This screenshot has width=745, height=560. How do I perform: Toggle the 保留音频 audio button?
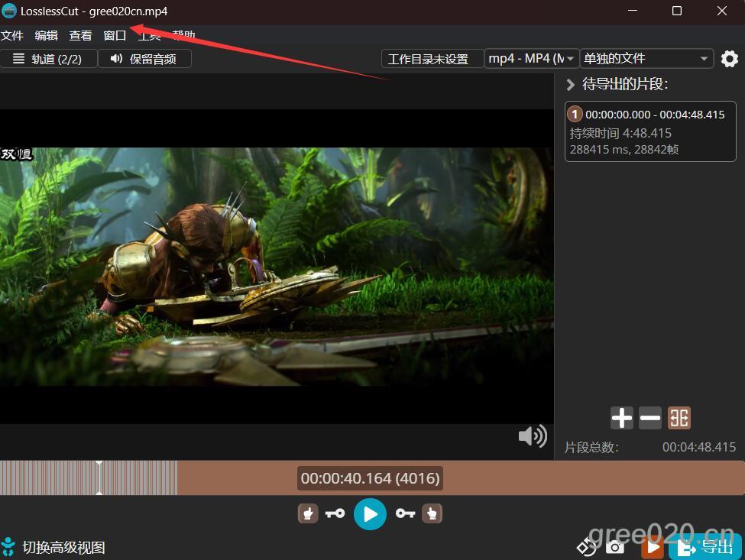coord(144,59)
